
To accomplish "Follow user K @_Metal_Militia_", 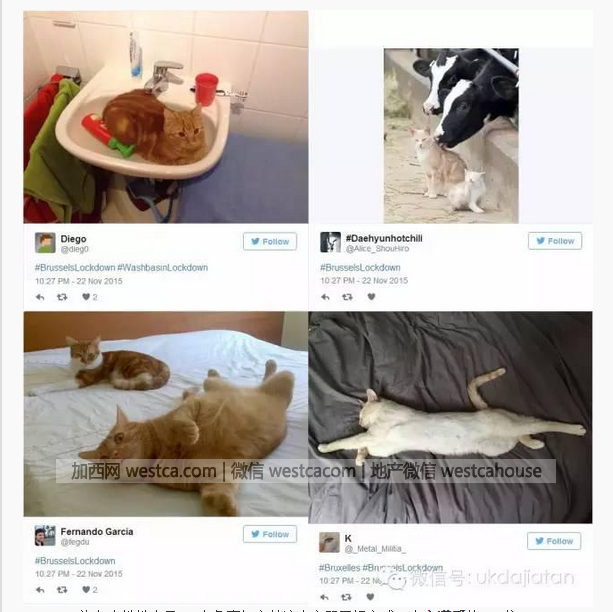I will 554,541.
